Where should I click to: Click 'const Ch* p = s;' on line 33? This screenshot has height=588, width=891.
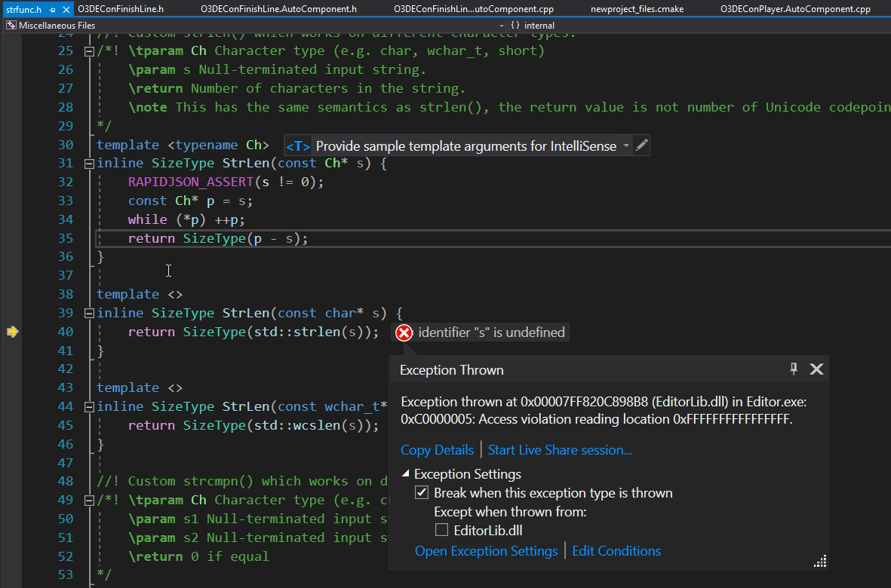click(190, 201)
